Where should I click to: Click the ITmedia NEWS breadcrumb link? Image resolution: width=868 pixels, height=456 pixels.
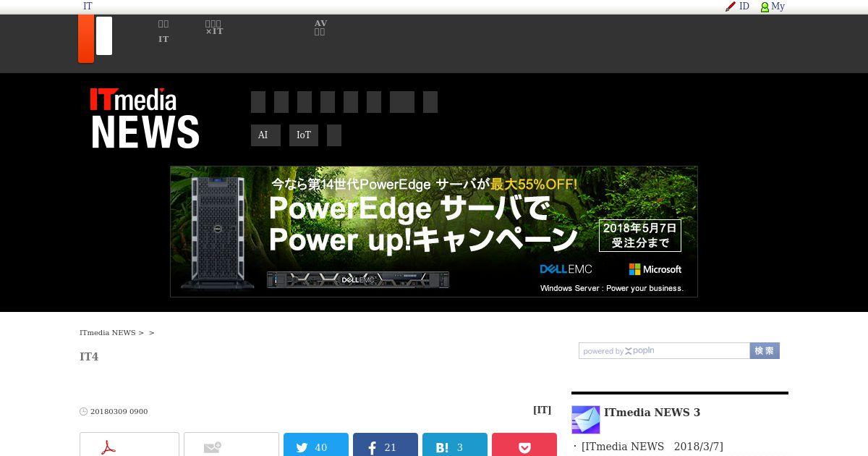(108, 333)
